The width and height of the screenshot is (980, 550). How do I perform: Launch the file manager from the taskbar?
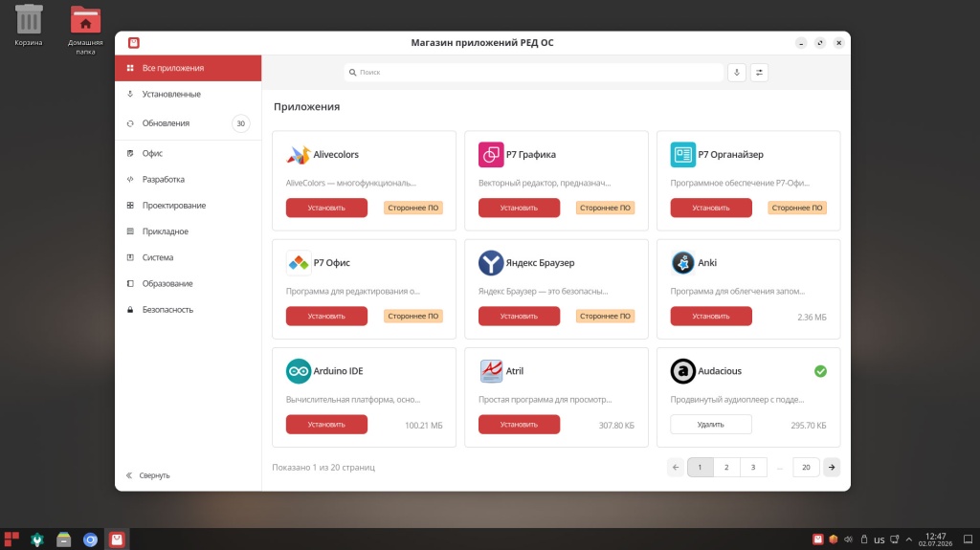point(64,539)
